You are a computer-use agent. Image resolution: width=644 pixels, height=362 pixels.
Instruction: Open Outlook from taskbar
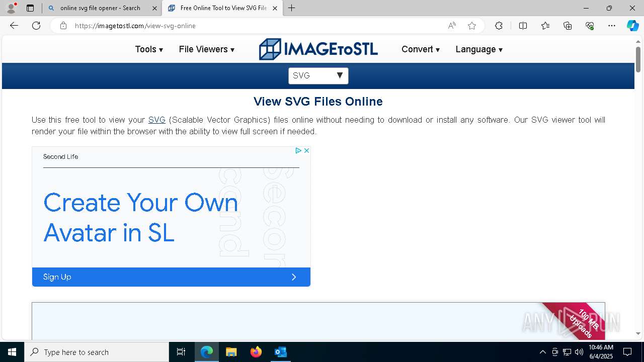[280, 352]
